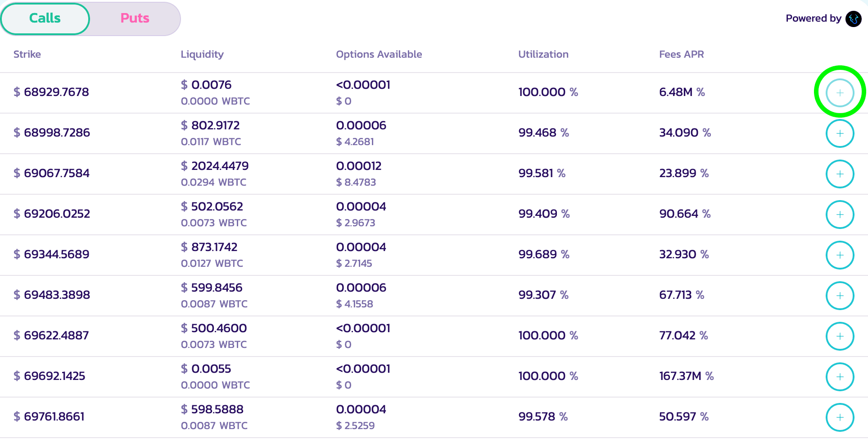Click the Liquidity column header
868x439 pixels.
click(202, 55)
